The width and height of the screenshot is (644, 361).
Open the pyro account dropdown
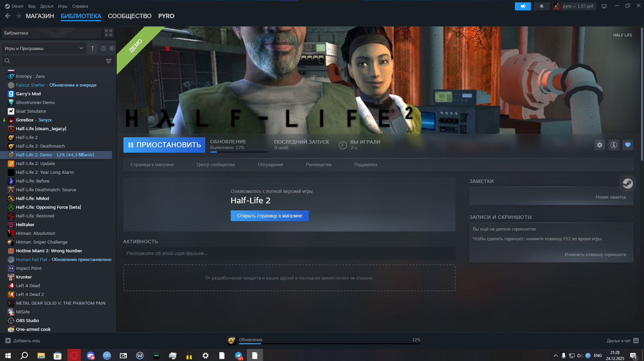coord(574,6)
